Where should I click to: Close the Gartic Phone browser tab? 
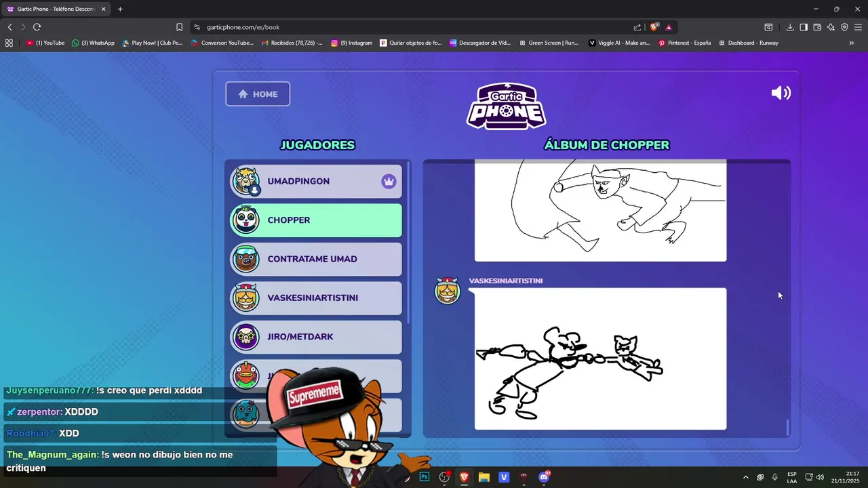tap(104, 9)
